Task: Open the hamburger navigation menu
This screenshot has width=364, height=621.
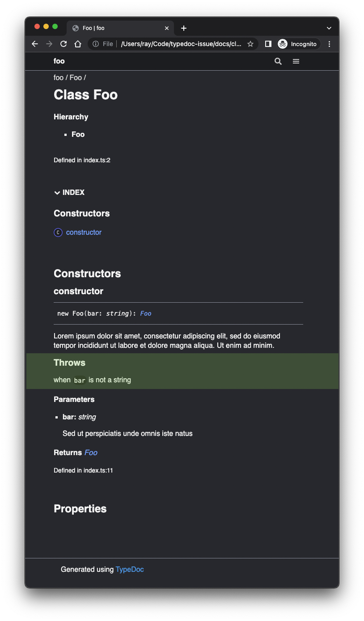Action: click(x=296, y=61)
